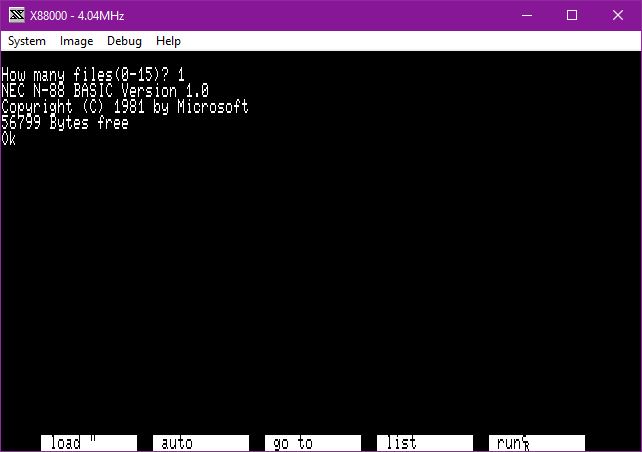642x452 pixels.
Task: Click the 'list' function key label
Action: click(425, 443)
